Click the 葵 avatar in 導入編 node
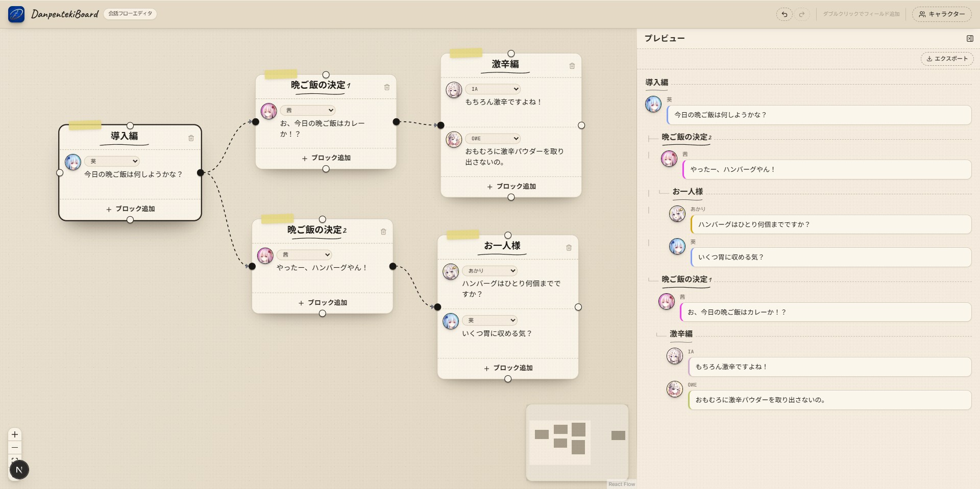This screenshot has height=489, width=980. (x=73, y=162)
